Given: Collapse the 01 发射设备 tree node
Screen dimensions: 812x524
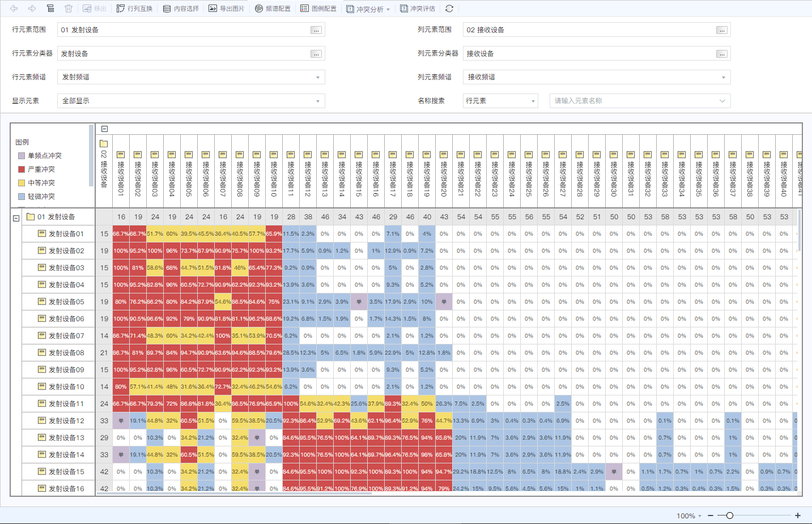Looking at the screenshot, I should pyautogui.click(x=16, y=218).
